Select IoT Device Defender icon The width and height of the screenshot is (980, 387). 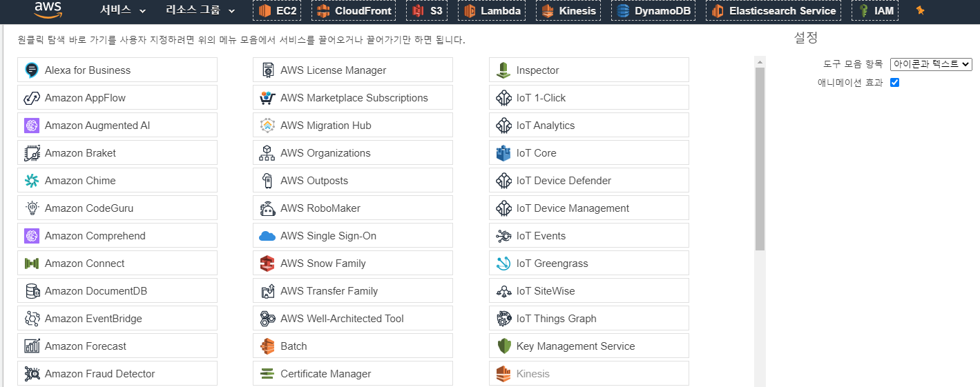(x=503, y=180)
